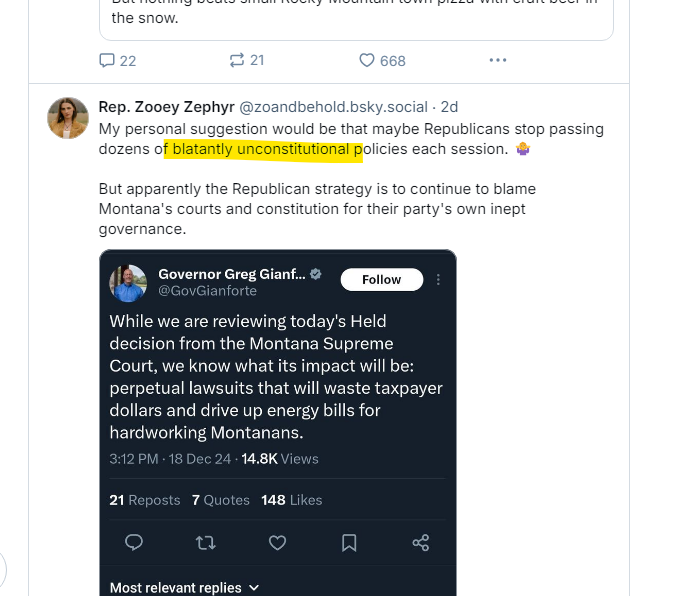Click Zooey Zephyr's profile avatar
The height and width of the screenshot is (596, 677).
[68, 118]
